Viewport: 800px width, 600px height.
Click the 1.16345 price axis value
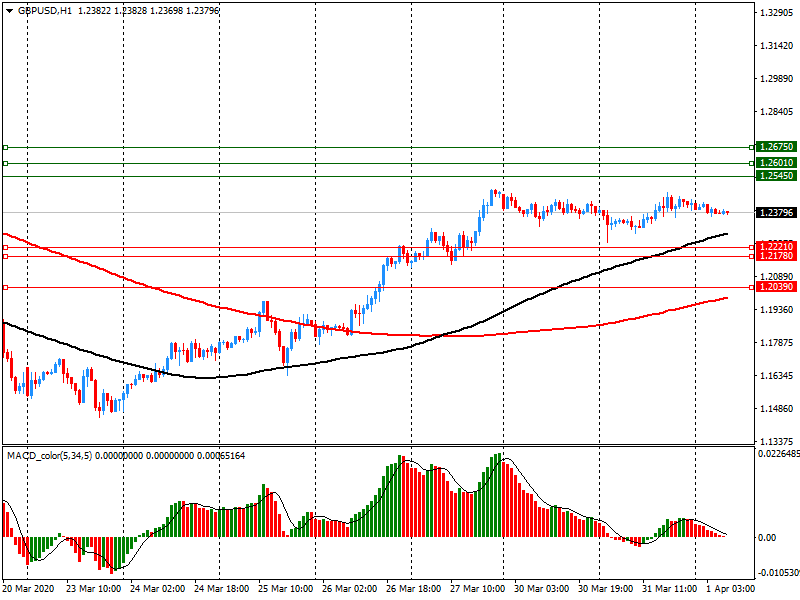coord(777,376)
